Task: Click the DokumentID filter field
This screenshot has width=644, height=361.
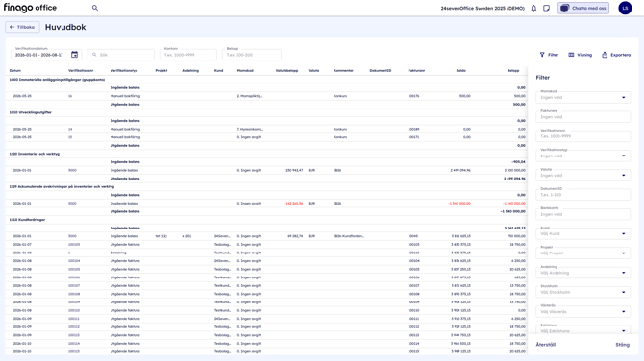Action: [x=582, y=195]
